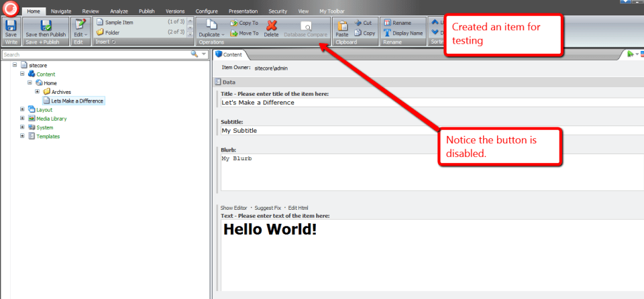Click into the Subtitle text field
Image resolution: width=644 pixels, height=299 pixels.
coord(429,131)
